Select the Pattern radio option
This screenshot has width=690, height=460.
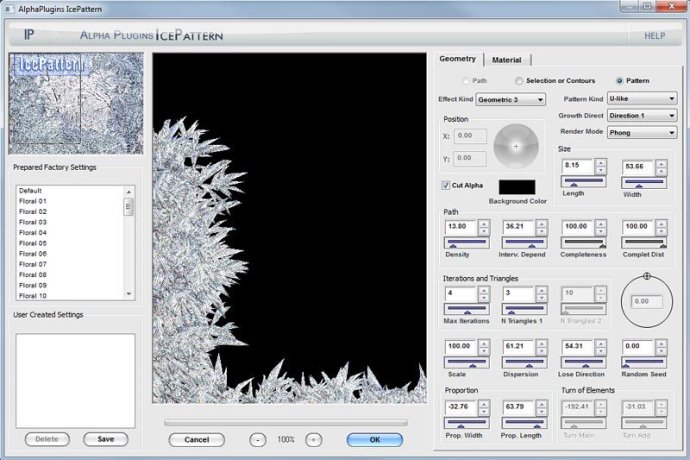tap(620, 81)
